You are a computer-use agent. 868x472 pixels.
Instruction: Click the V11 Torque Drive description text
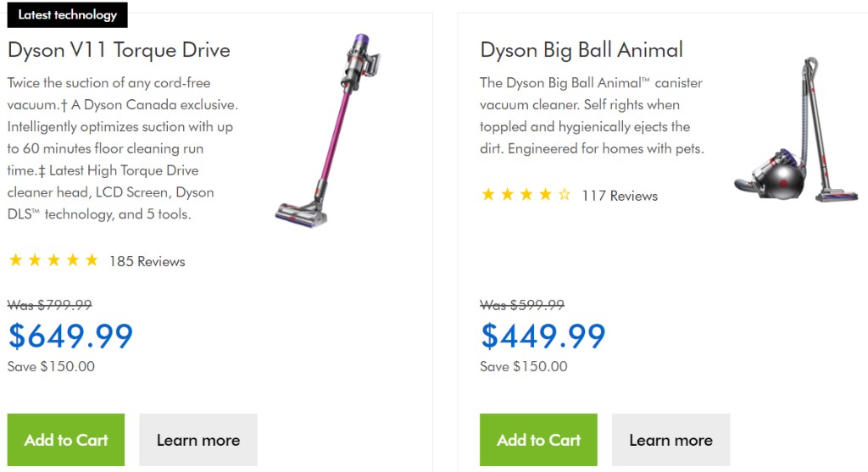pyautogui.click(x=123, y=148)
